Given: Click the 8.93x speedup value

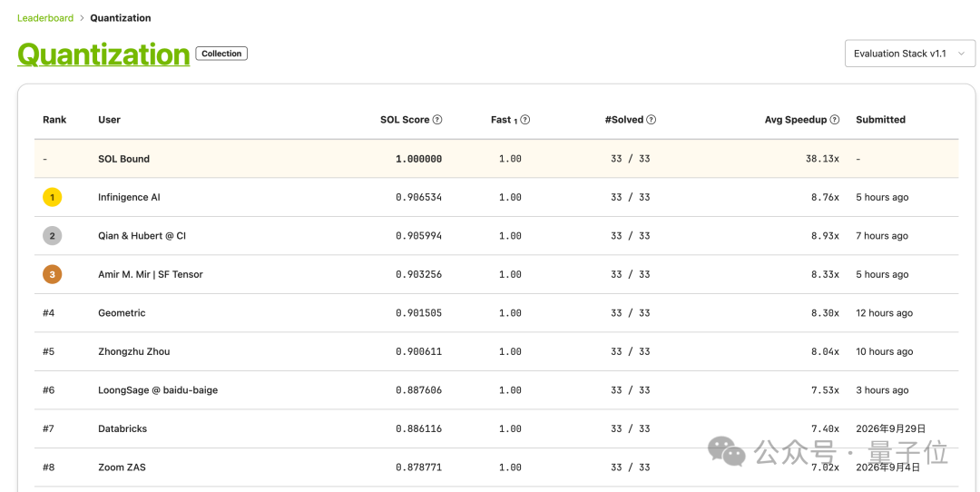Looking at the screenshot, I should 825,236.
